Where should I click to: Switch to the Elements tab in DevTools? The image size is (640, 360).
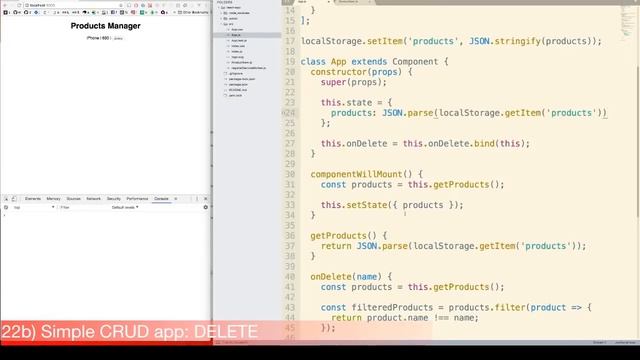click(x=33, y=199)
